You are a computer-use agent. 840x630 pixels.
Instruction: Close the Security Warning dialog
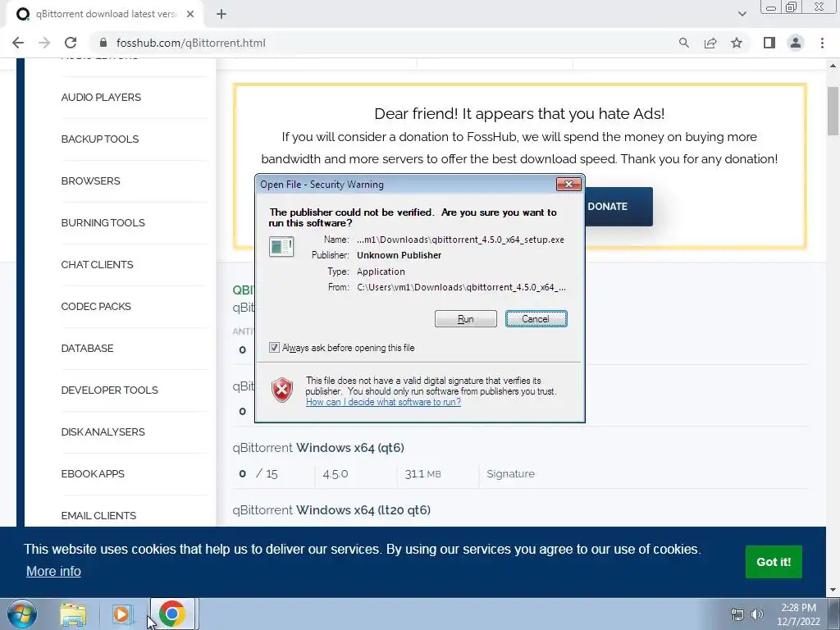click(x=568, y=185)
